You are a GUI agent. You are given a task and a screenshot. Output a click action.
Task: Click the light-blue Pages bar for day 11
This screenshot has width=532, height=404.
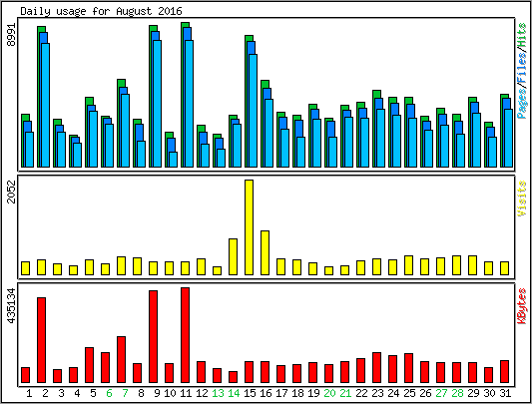pyautogui.click(x=190, y=104)
